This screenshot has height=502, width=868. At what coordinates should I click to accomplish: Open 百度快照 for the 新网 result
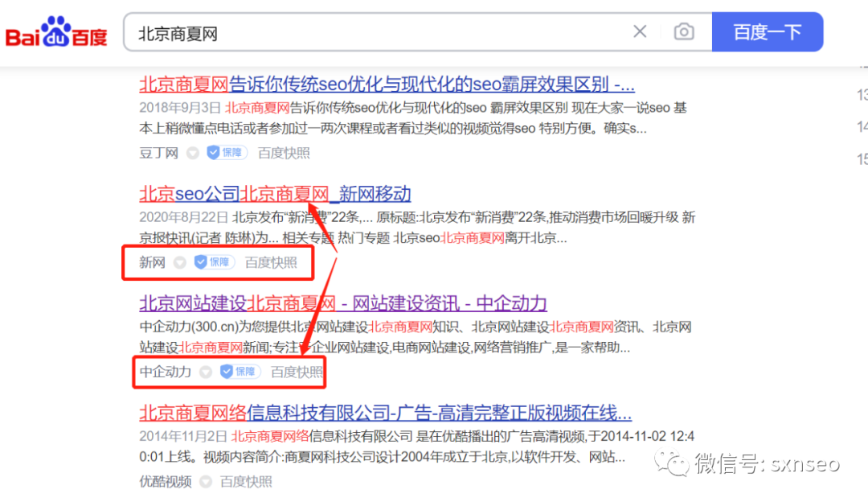point(272,262)
